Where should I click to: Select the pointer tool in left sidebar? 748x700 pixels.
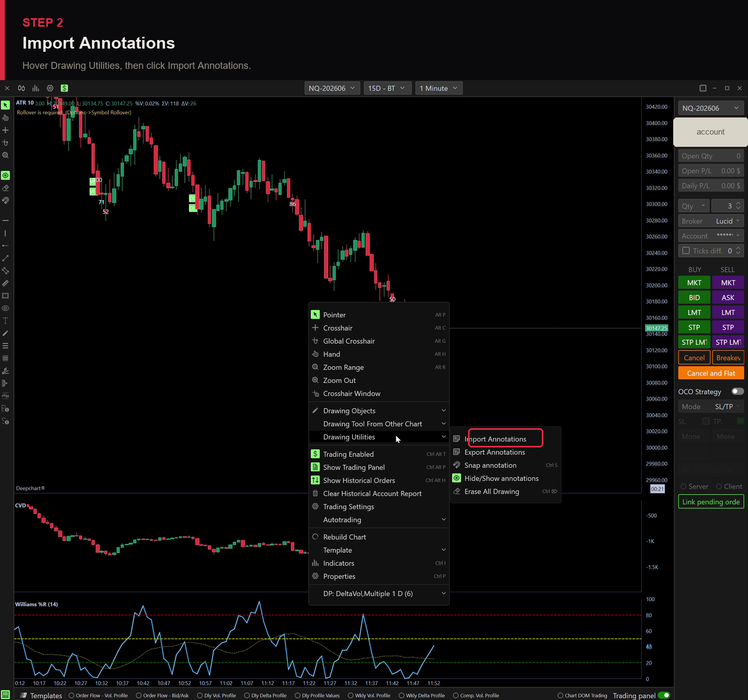5,105
